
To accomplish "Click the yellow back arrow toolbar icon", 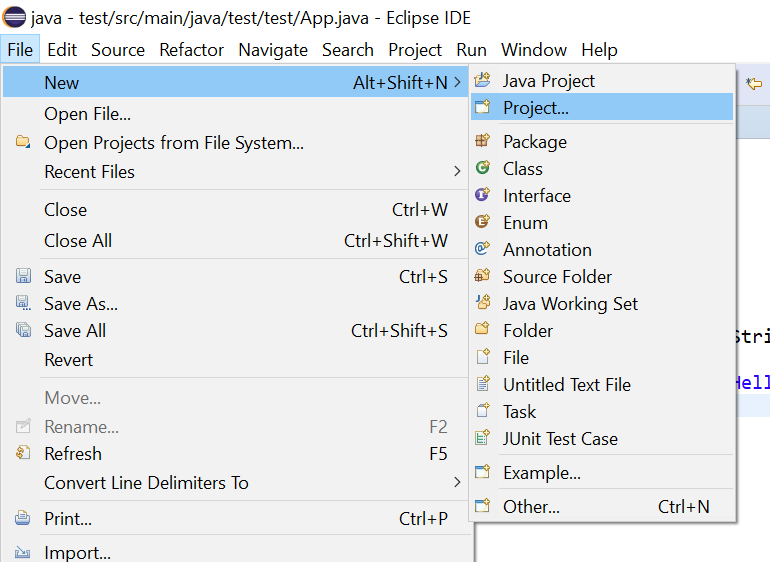I will pos(753,84).
